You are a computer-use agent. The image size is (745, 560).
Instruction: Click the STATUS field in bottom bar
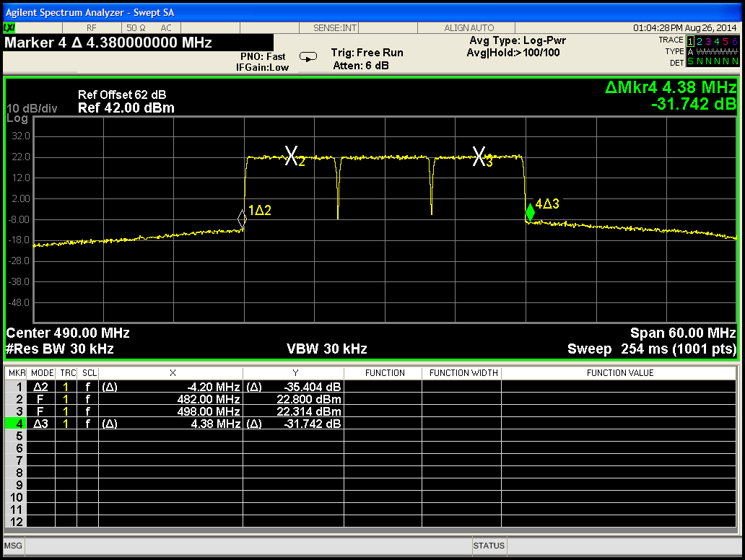point(489,546)
